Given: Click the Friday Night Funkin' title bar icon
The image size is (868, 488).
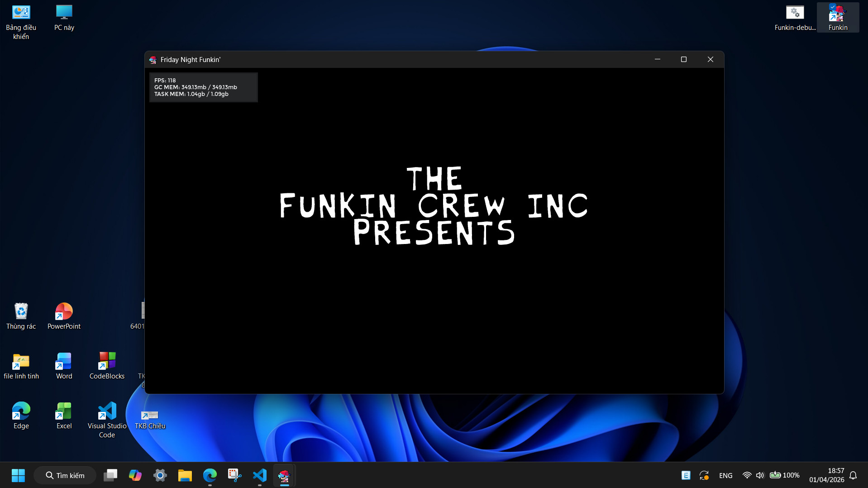Looking at the screenshot, I should pyautogui.click(x=153, y=60).
